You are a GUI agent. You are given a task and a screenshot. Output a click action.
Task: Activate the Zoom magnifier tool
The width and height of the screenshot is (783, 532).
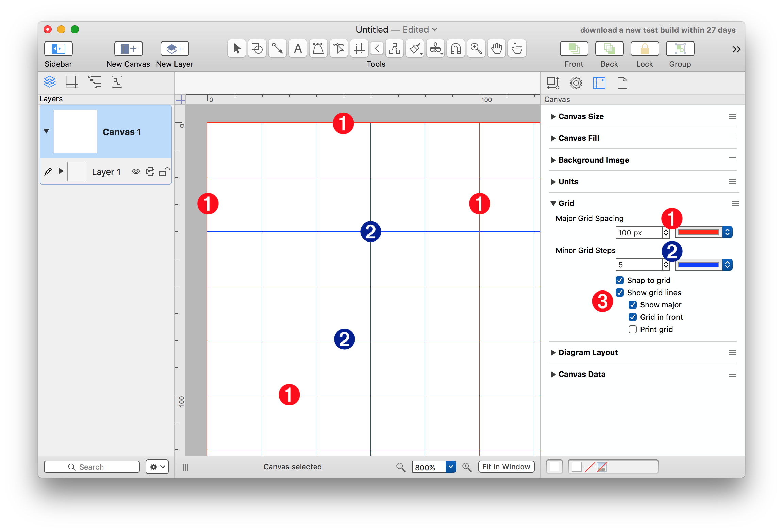[476, 49]
